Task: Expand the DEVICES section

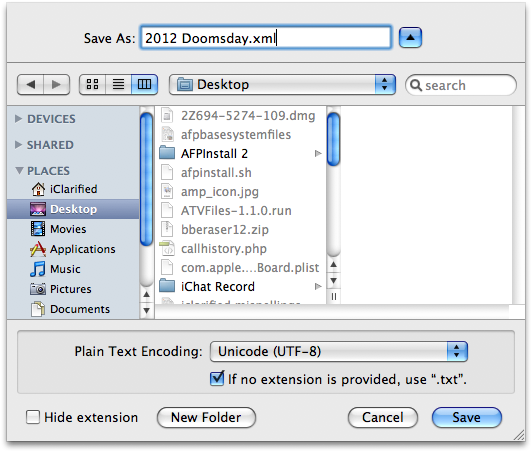Action: [x=18, y=119]
